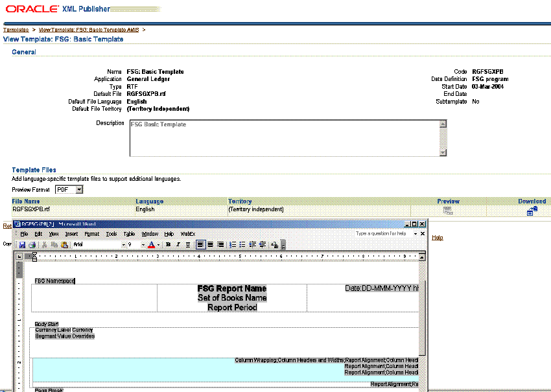551x392 pixels.
Task: Click the FSG Report Name field in document
Action: [232, 288]
